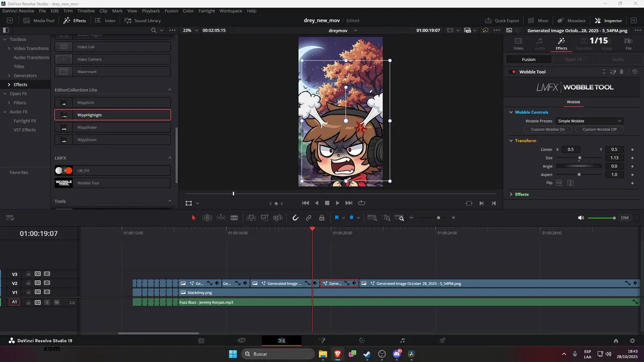Click the Full Extent Zoom icon
Screen dimensions: 644x362
click(x=372, y=218)
